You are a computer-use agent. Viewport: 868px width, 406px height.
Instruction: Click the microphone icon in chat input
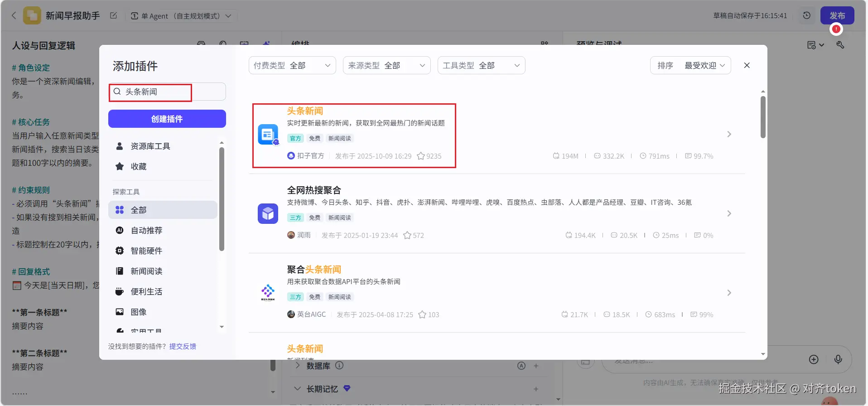coord(838,359)
